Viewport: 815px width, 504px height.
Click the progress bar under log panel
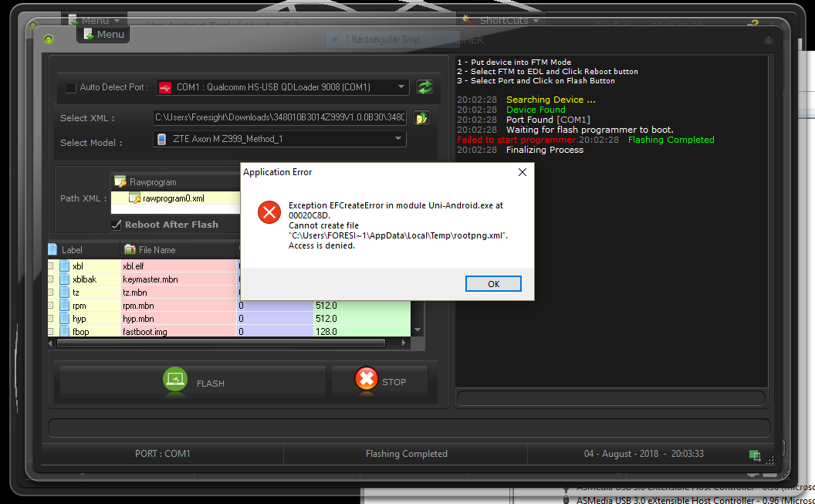point(610,398)
